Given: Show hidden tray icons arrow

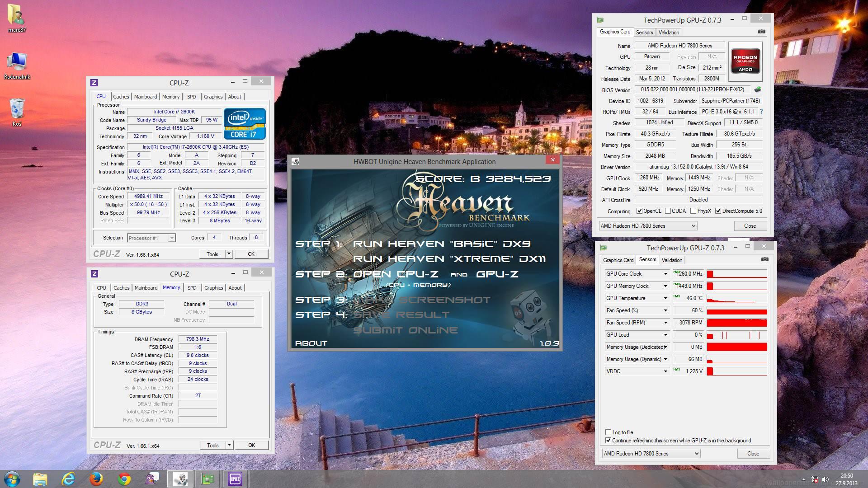Looking at the screenshot, I should [x=803, y=479].
